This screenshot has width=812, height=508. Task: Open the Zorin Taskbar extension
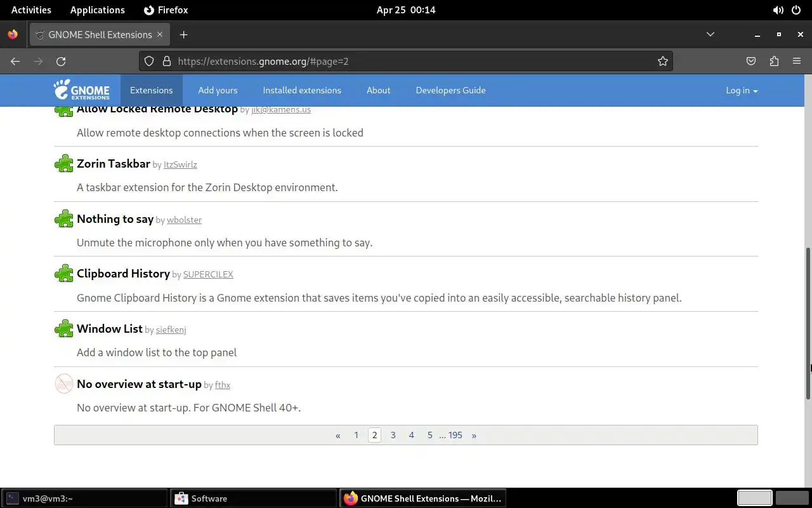(113, 164)
